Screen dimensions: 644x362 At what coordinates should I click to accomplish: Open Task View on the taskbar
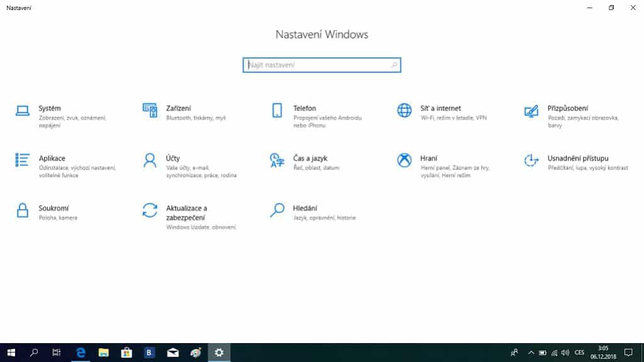pyautogui.click(x=56, y=353)
